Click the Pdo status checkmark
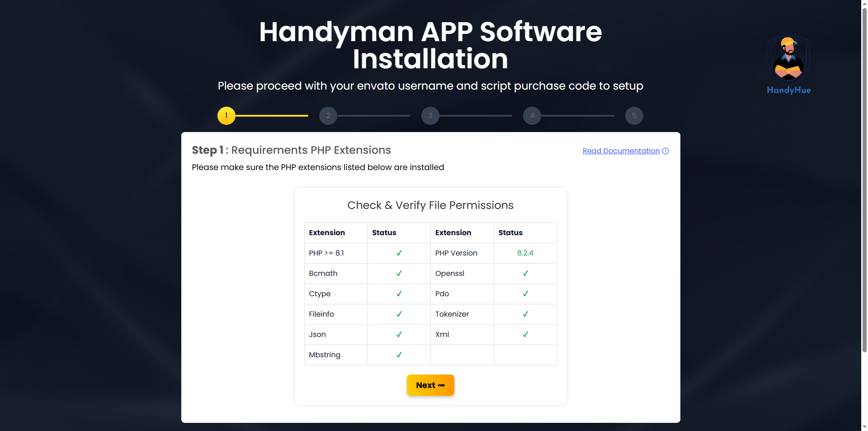The image size is (868, 431). (x=525, y=294)
